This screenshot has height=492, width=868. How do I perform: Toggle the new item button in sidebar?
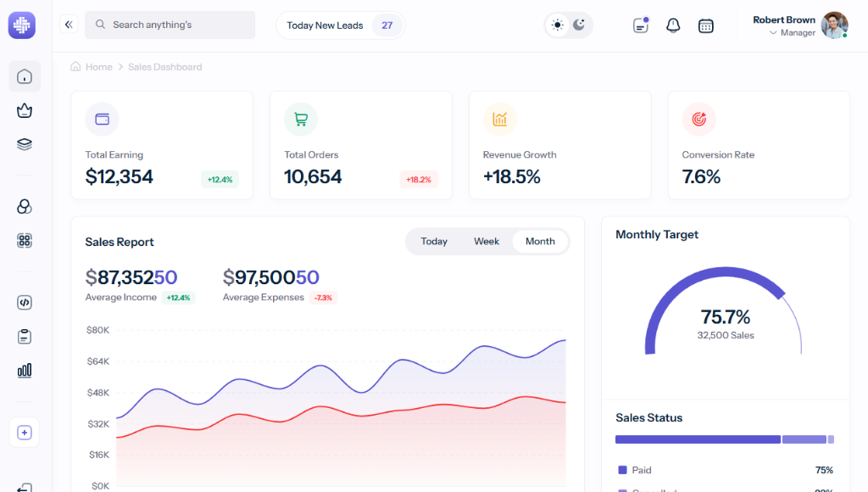point(24,433)
